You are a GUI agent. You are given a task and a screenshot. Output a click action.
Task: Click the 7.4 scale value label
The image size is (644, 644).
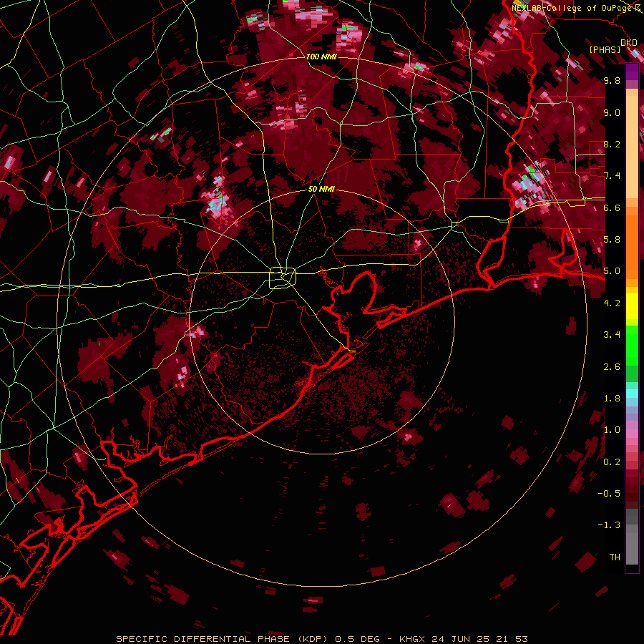[612, 176]
